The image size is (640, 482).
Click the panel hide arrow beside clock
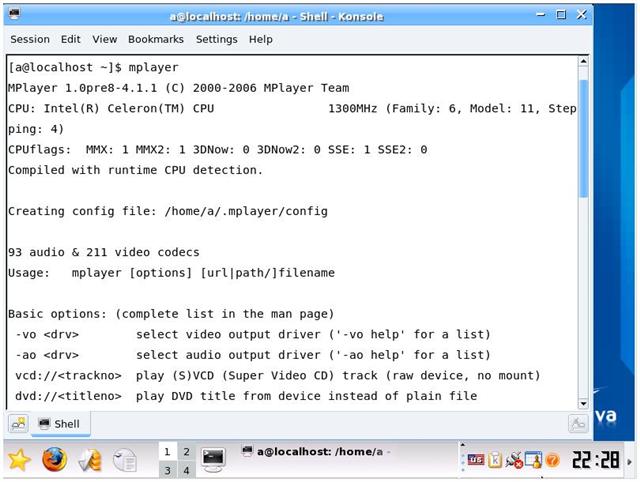630,462
